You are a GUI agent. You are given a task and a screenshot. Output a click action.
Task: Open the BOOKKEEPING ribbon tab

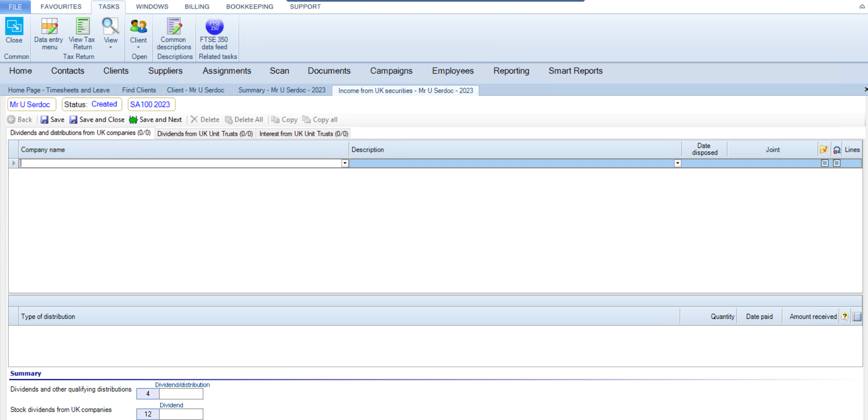[x=250, y=7]
